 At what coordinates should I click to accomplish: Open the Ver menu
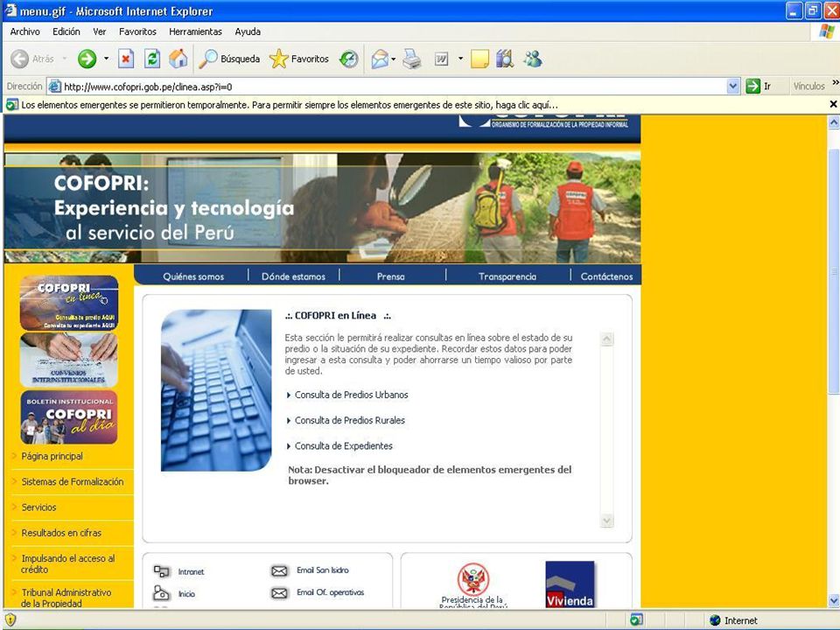(x=100, y=31)
